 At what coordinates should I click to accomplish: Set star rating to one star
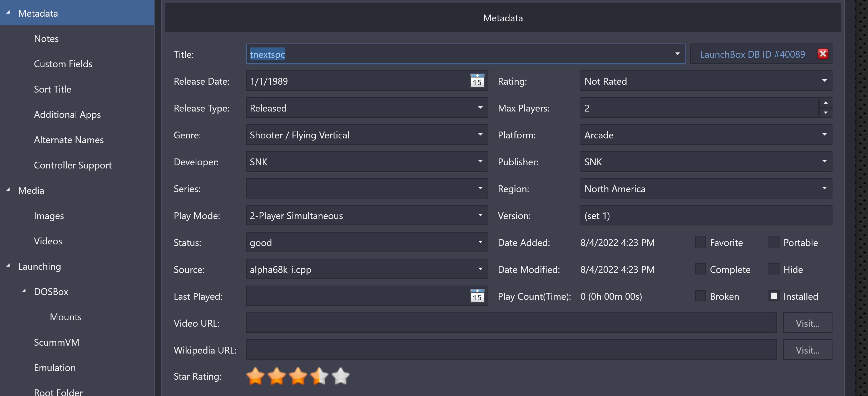pyautogui.click(x=255, y=376)
